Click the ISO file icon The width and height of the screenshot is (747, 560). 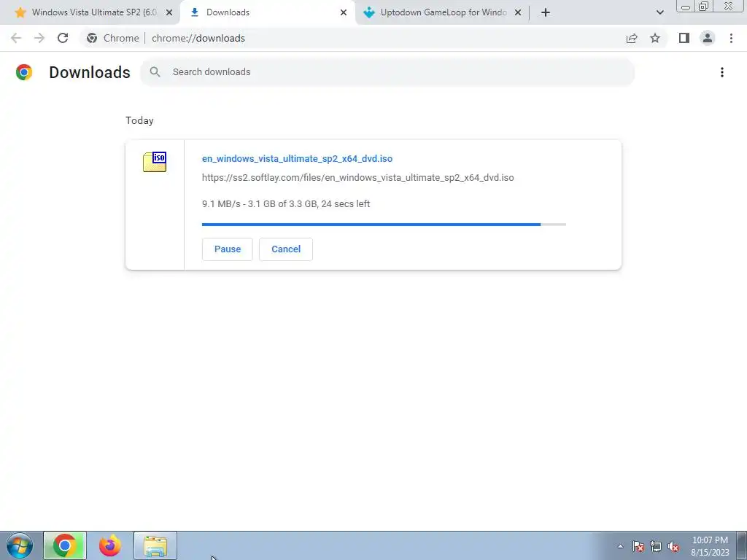[155, 162]
